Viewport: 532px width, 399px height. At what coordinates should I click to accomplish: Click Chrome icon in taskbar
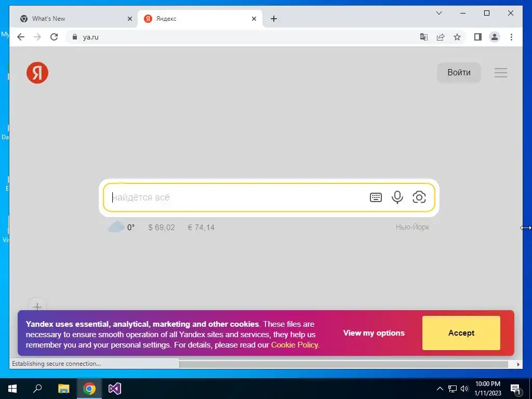[x=89, y=389]
